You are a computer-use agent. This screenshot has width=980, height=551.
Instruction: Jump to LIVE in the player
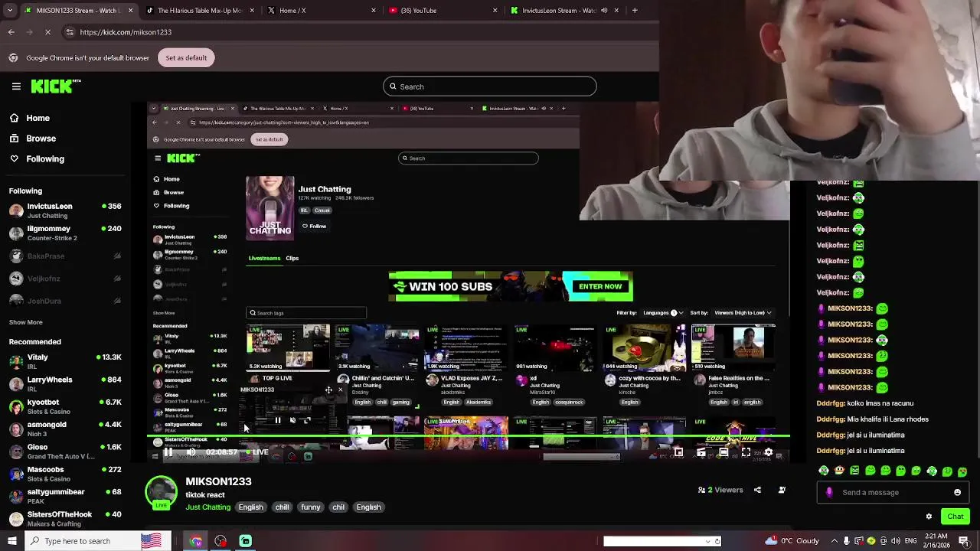(x=256, y=452)
